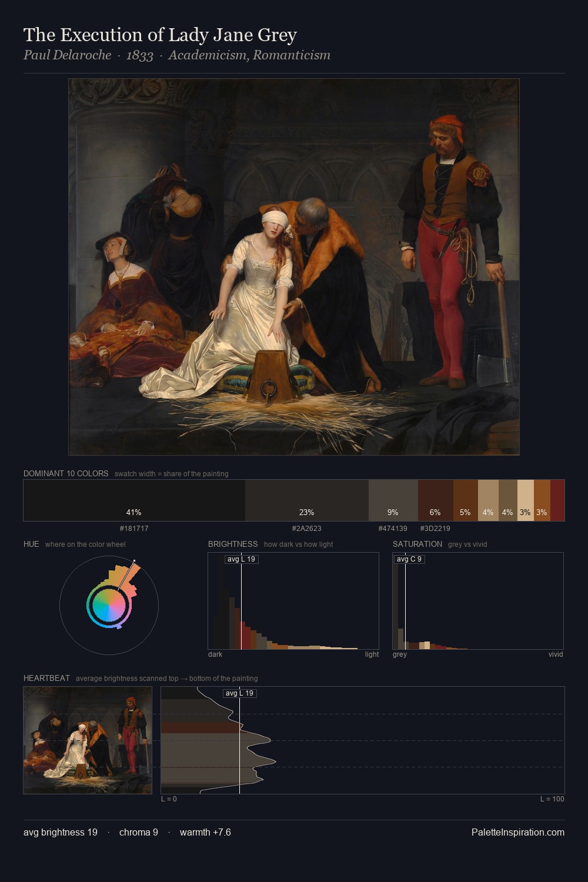Click the L = 100 axis label

[x=552, y=799]
